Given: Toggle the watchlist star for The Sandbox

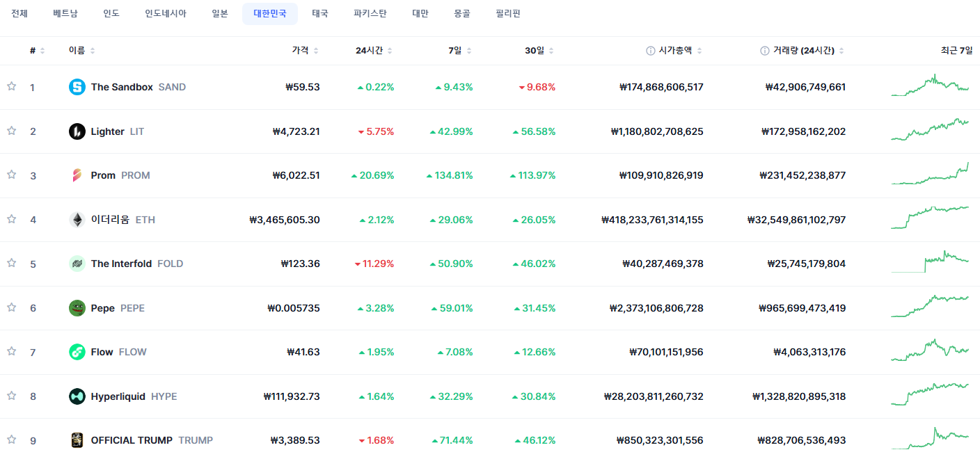Looking at the screenshot, I should 11,86.
